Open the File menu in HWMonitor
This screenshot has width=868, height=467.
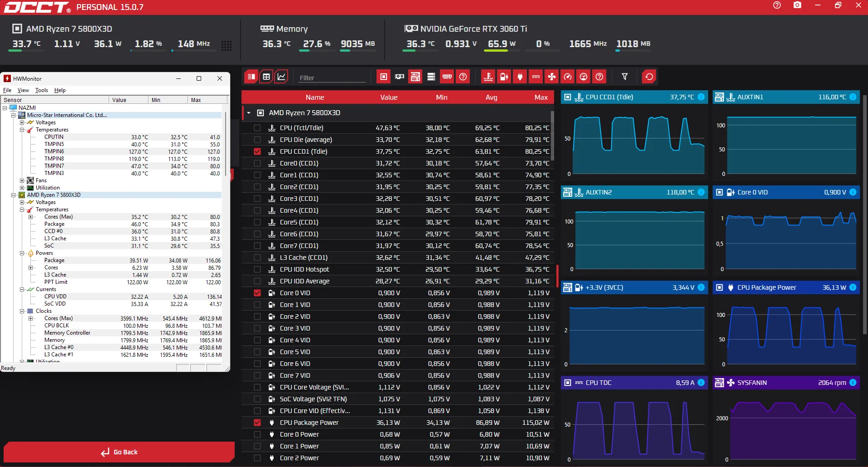[x=7, y=90]
